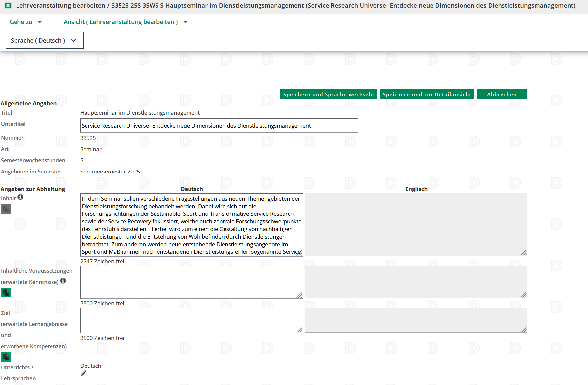The height and width of the screenshot is (385, 588).
Task: Click into the German Inhalt textarea
Action: pos(191,225)
